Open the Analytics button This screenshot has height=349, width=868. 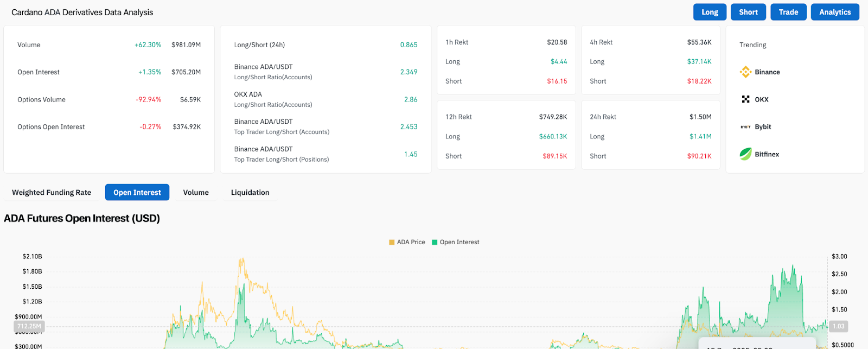click(x=835, y=12)
